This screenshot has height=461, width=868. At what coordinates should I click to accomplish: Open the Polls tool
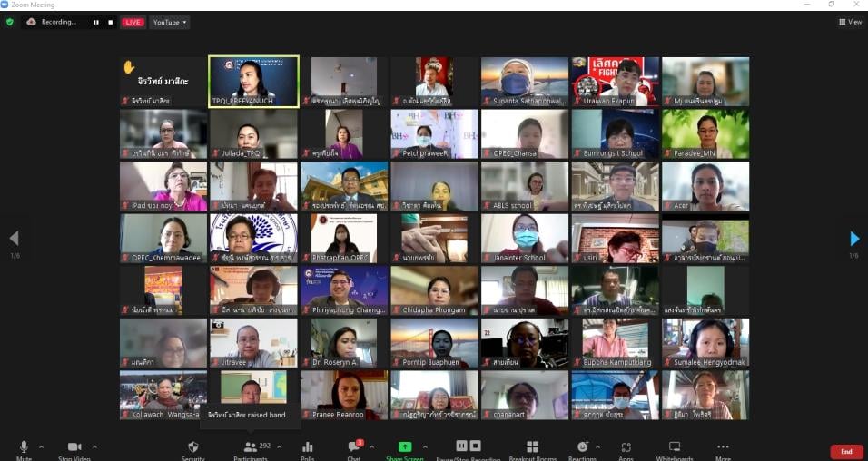307,450
